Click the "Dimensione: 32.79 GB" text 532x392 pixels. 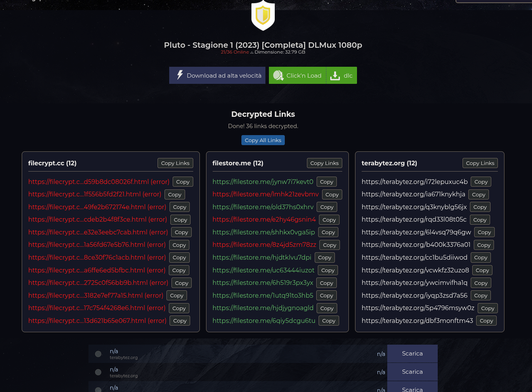tap(280, 52)
